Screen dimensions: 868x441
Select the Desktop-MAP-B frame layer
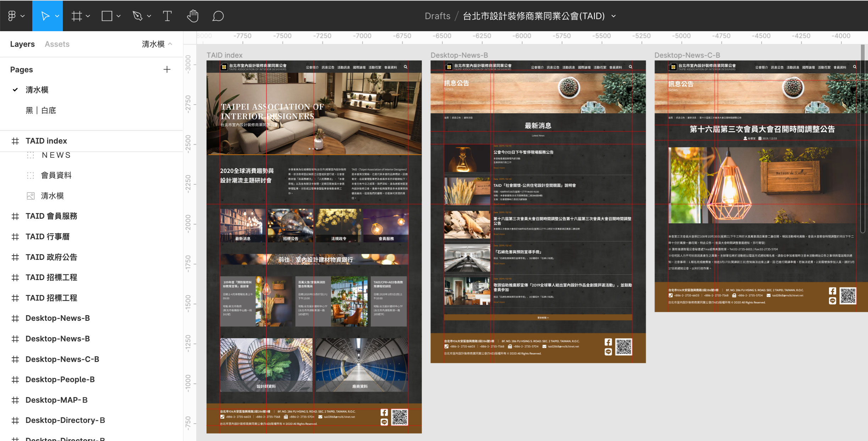pos(56,400)
